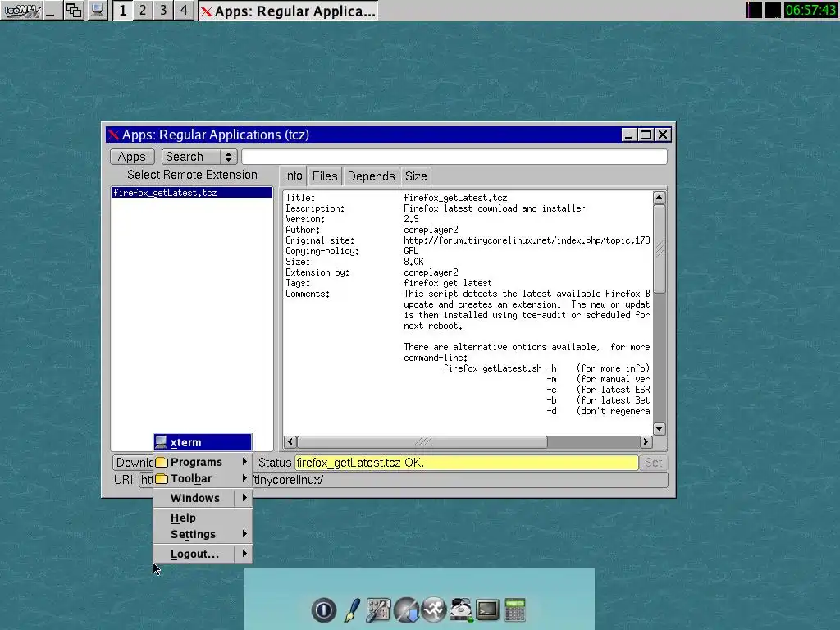Click the taskbar clock

tap(810, 10)
